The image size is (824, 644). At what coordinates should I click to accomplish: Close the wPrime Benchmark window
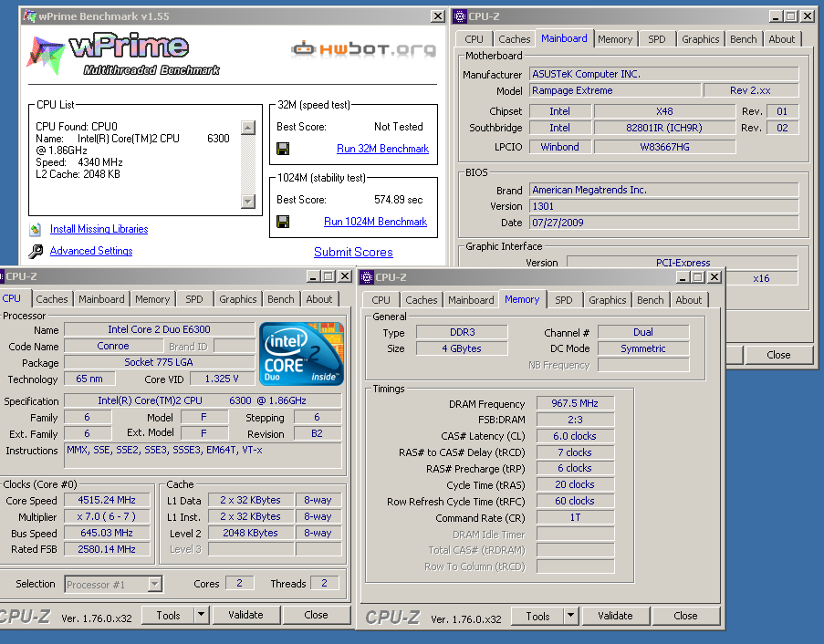pyautogui.click(x=438, y=16)
